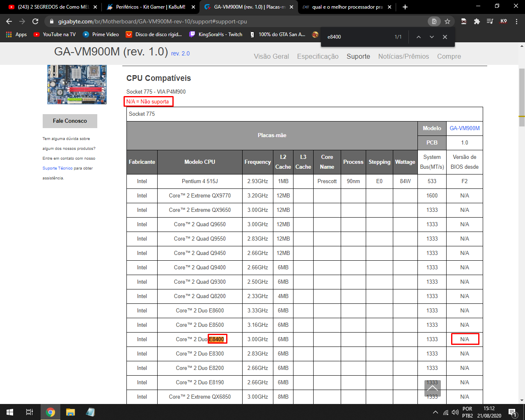
Task: Click the Prescott core name cell
Action: click(x=327, y=181)
